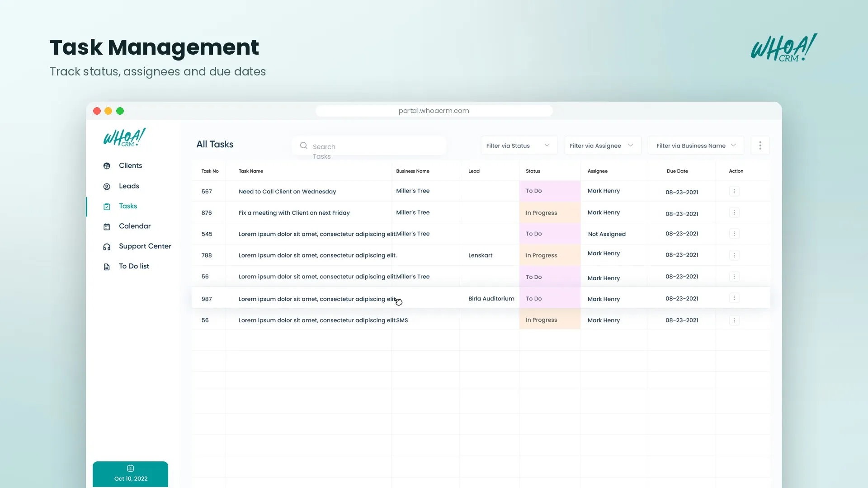The image size is (868, 488).
Task: Click the Assignee column header
Action: pyautogui.click(x=597, y=171)
